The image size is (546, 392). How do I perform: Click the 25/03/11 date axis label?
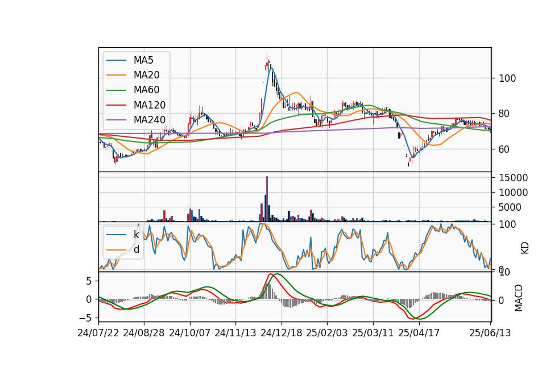[373, 333]
